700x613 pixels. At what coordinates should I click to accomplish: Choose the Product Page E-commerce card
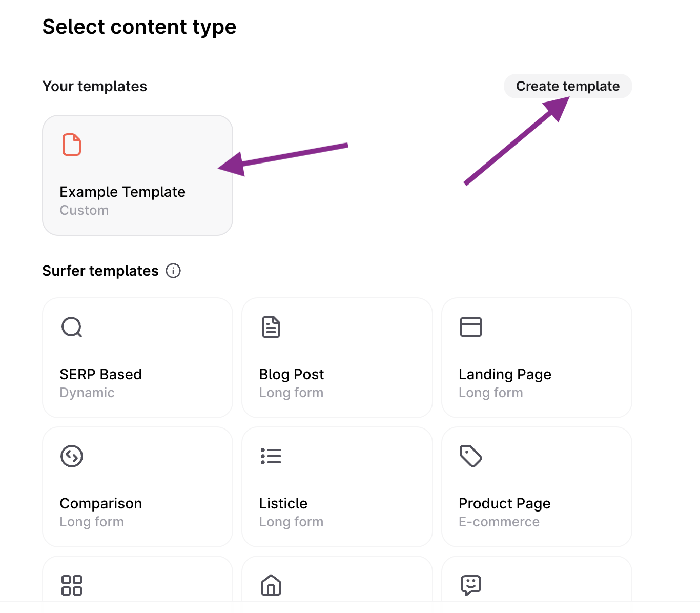coord(537,487)
